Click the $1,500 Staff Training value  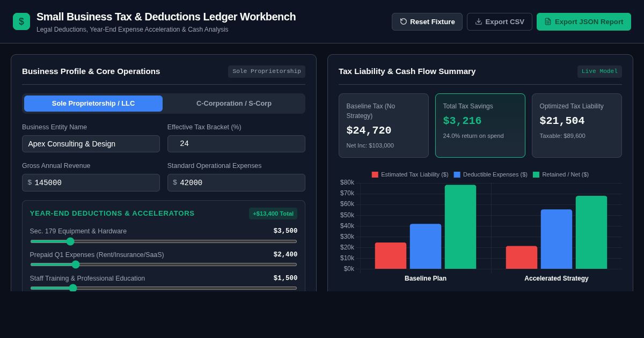click(x=286, y=278)
